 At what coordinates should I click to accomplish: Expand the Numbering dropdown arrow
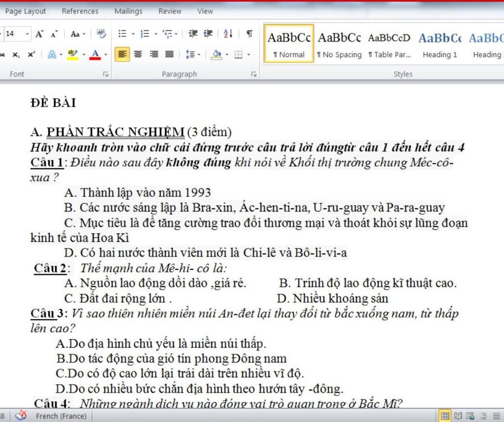[x=156, y=34]
